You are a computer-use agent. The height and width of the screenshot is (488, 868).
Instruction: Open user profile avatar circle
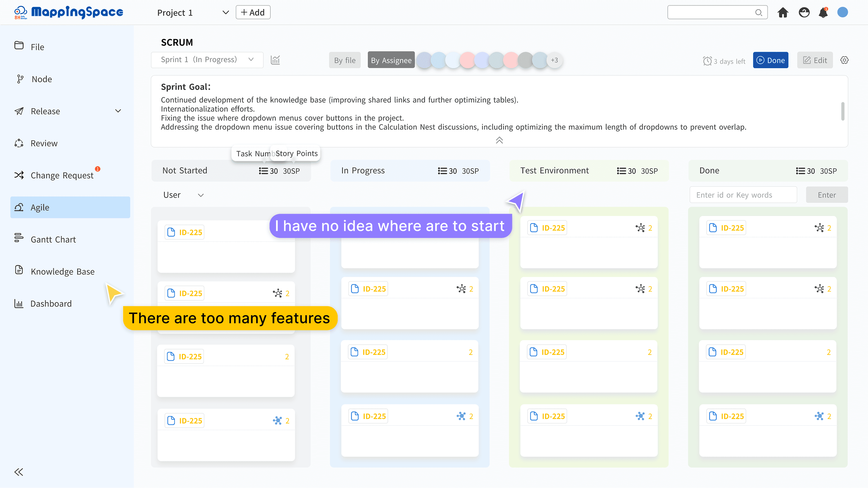[842, 12]
